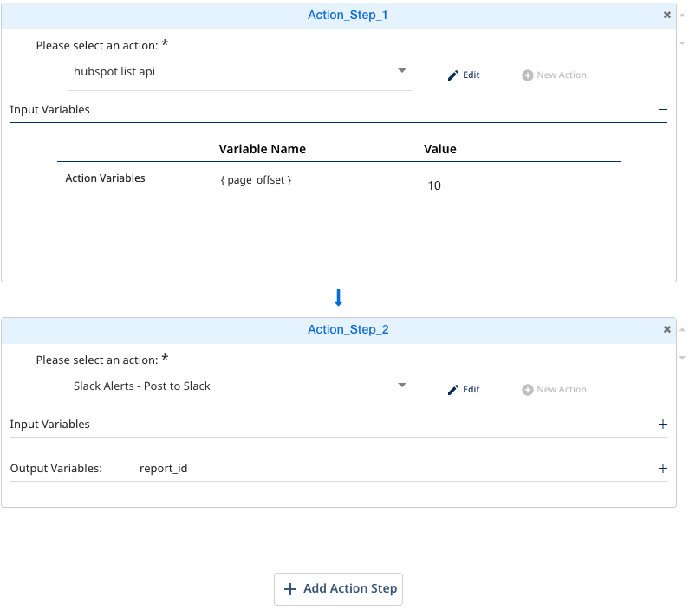Image resolution: width=689 pixels, height=616 pixels.
Task: Edit the Slack Alerts action
Action: click(464, 390)
